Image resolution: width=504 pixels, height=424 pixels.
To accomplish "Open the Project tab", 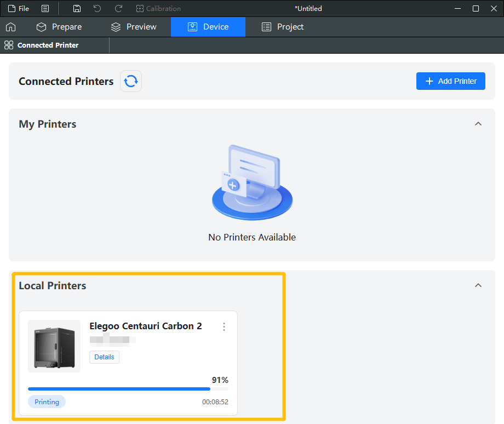I will (283, 27).
